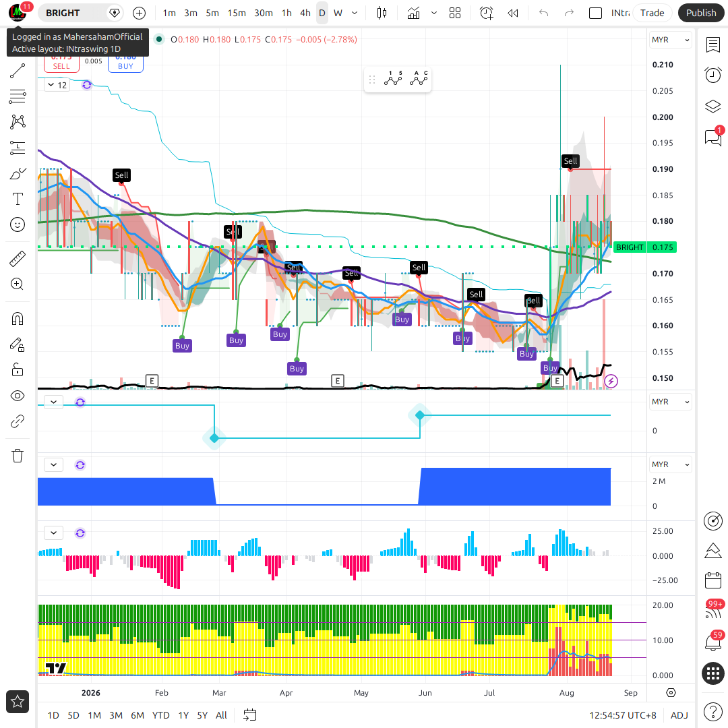
Task: Switch to the W weekly interval
Action: click(338, 13)
